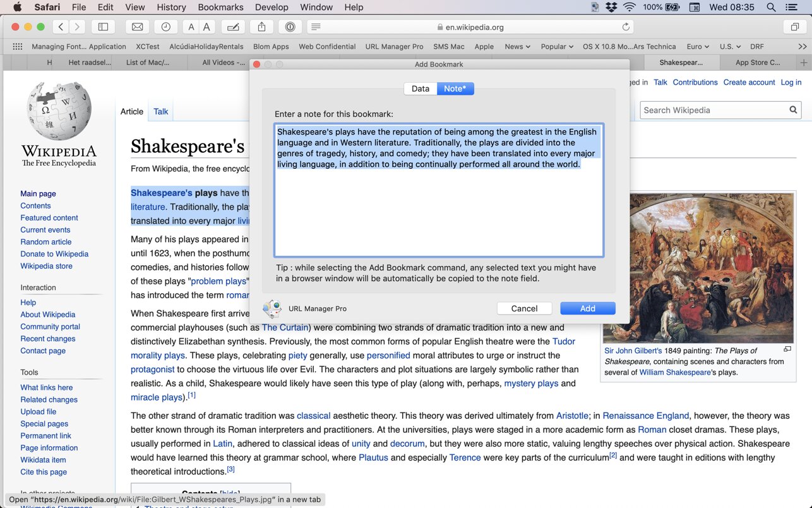Screen dimensions: 812x508
Task: Expand the Popular bookmarks folder dropdown
Action: pyautogui.click(x=557, y=47)
